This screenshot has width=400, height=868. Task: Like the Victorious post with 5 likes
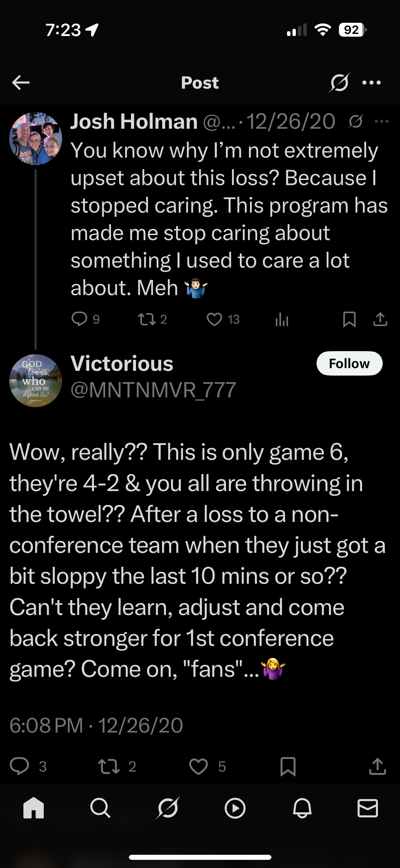tap(198, 766)
